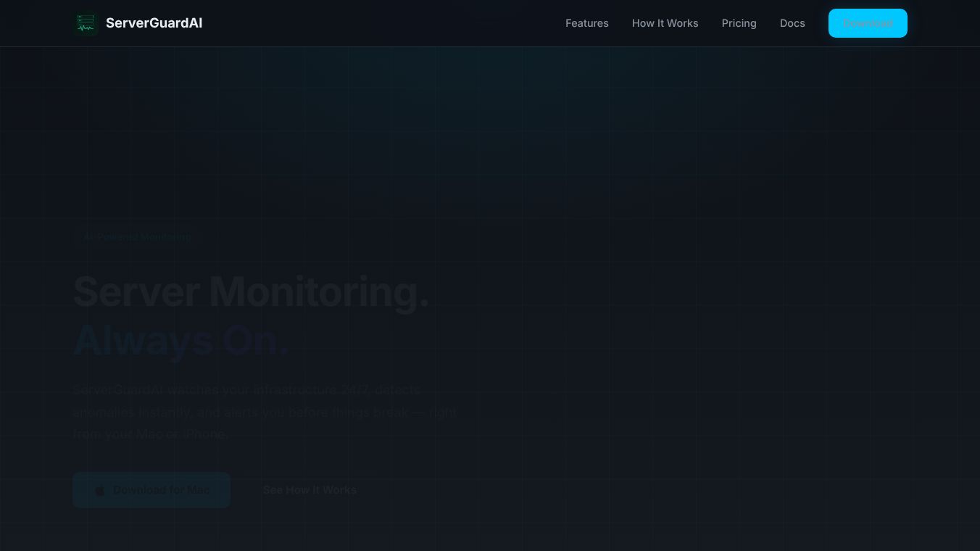The height and width of the screenshot is (551, 980).
Task: Click the ServerGuardAI server monitor logo icon
Action: (86, 23)
